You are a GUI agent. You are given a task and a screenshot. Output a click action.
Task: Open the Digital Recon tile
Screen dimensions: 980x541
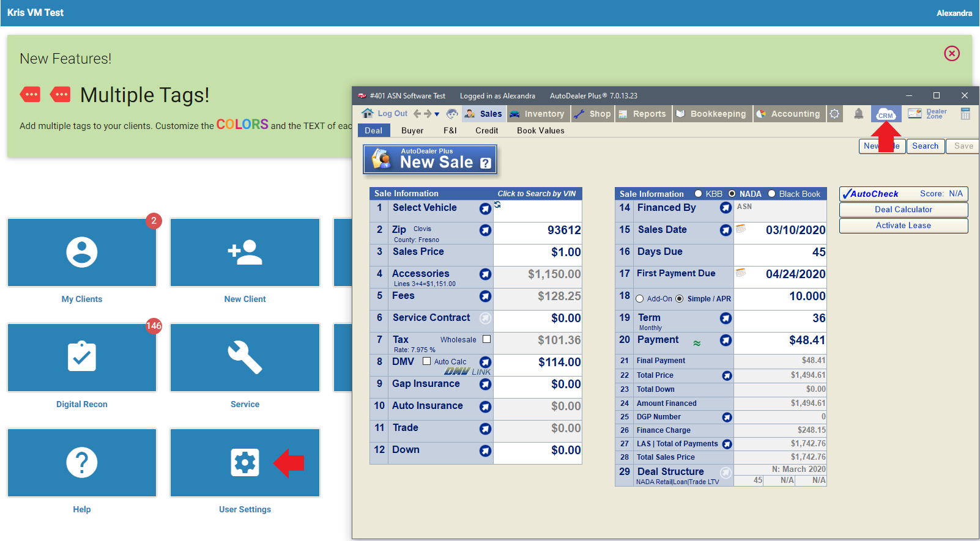point(82,358)
